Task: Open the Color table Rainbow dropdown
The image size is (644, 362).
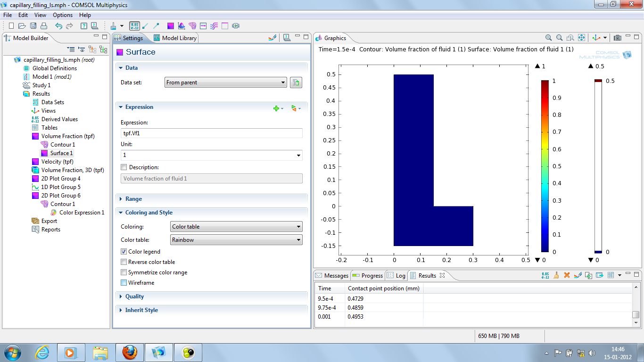Action: coord(236,240)
